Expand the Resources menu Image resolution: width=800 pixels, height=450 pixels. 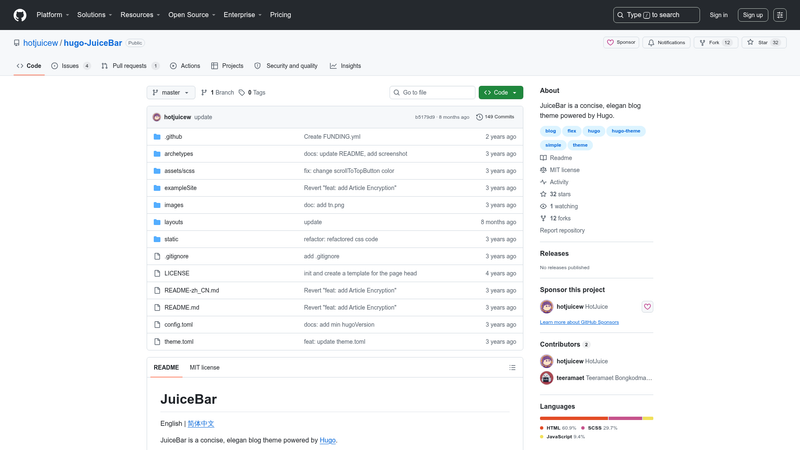140,15
